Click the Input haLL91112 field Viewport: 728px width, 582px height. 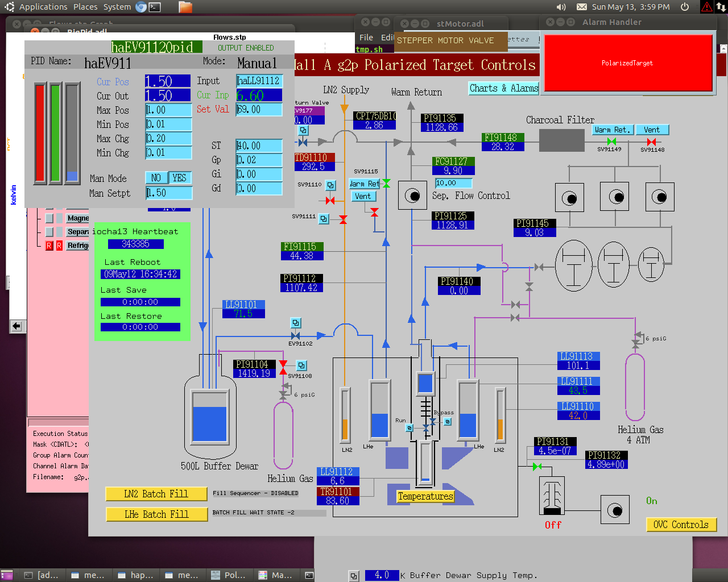[x=259, y=81]
